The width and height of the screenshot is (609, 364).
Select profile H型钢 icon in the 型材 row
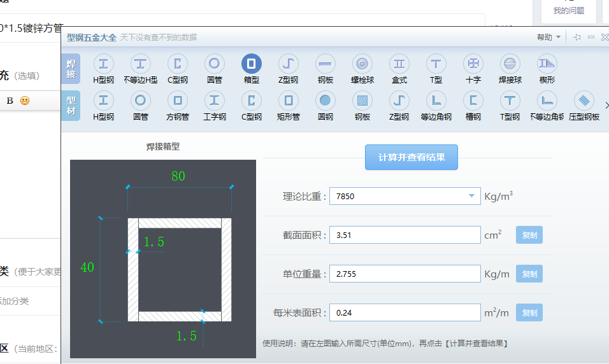pos(103,101)
